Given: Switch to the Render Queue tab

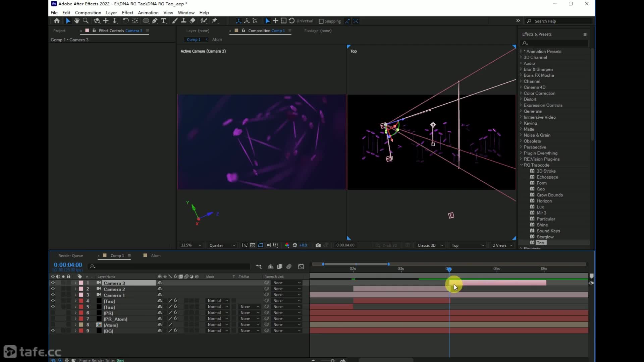Looking at the screenshot, I should coord(71,256).
